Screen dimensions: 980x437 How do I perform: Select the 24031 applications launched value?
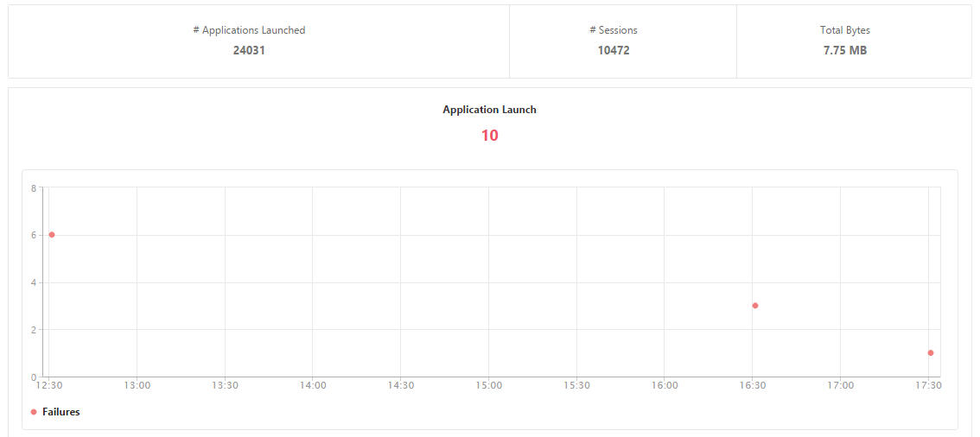tap(249, 51)
